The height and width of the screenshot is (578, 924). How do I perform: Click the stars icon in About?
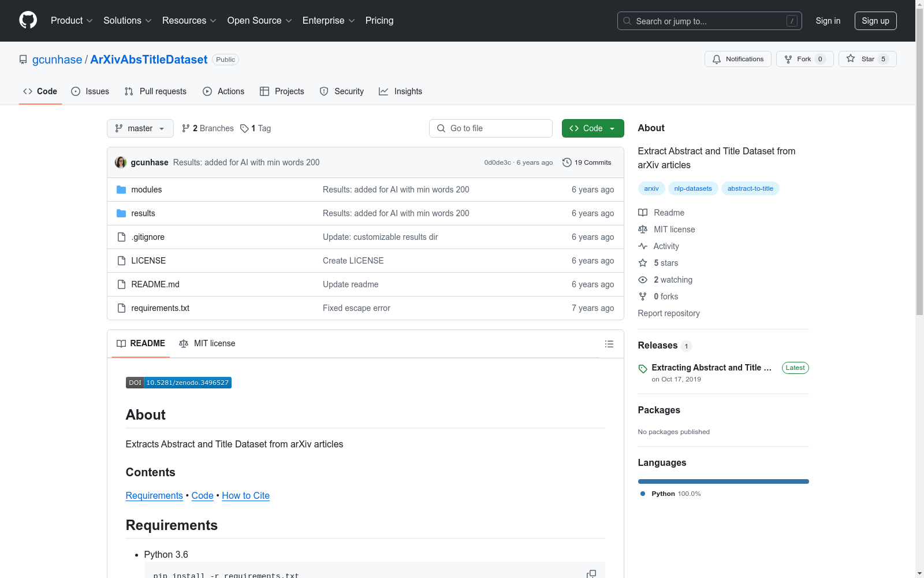pyautogui.click(x=643, y=263)
